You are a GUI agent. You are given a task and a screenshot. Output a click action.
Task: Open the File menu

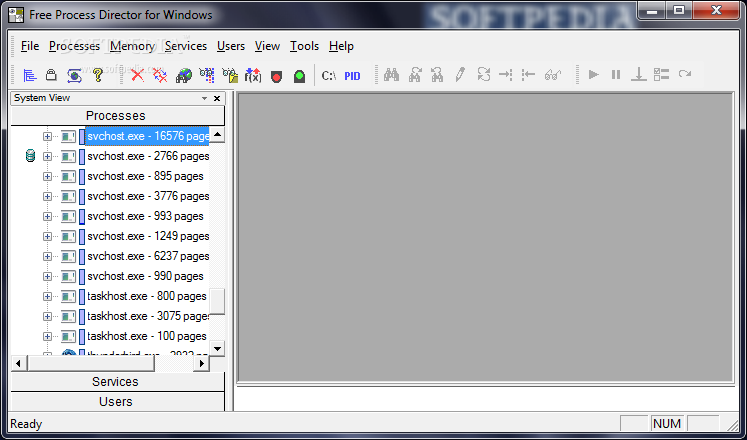(x=30, y=46)
